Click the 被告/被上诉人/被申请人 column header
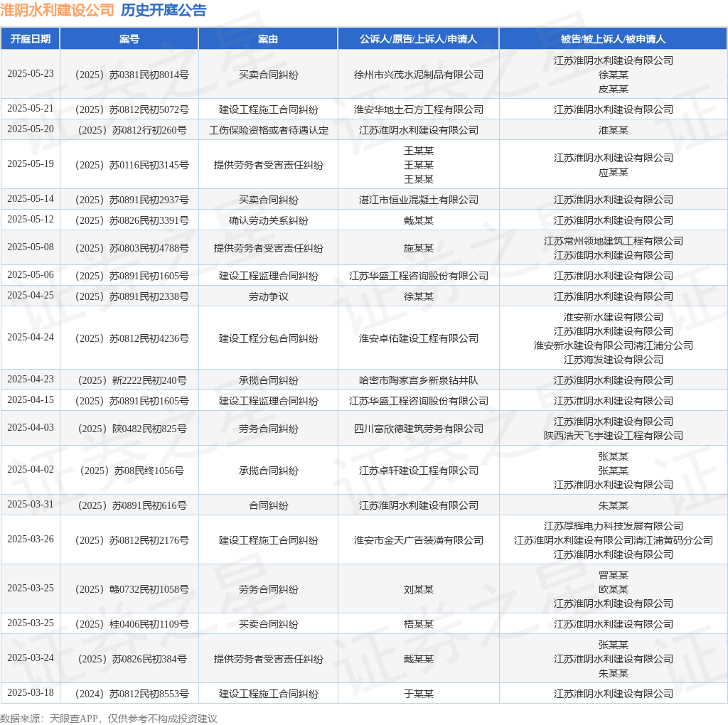This screenshot has width=728, height=725. click(613, 39)
